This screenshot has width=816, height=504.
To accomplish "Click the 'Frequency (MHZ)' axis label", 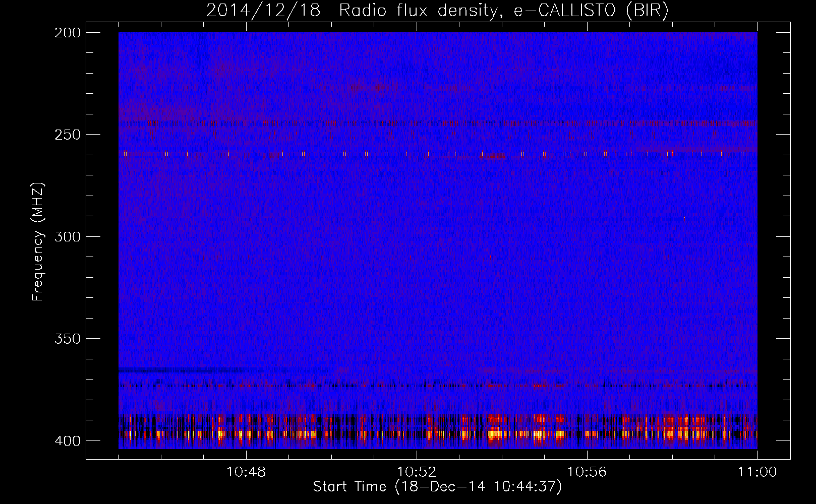I will (x=38, y=241).
